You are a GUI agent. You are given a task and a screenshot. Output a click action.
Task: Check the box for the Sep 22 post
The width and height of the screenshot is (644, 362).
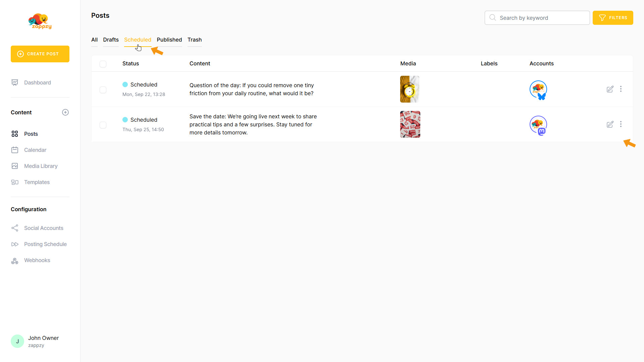(x=103, y=90)
